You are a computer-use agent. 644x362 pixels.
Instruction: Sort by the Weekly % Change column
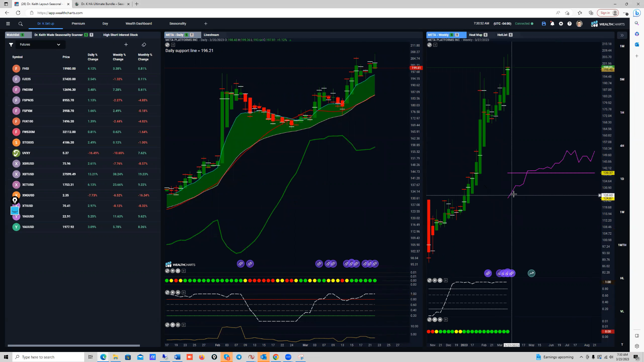(119, 57)
